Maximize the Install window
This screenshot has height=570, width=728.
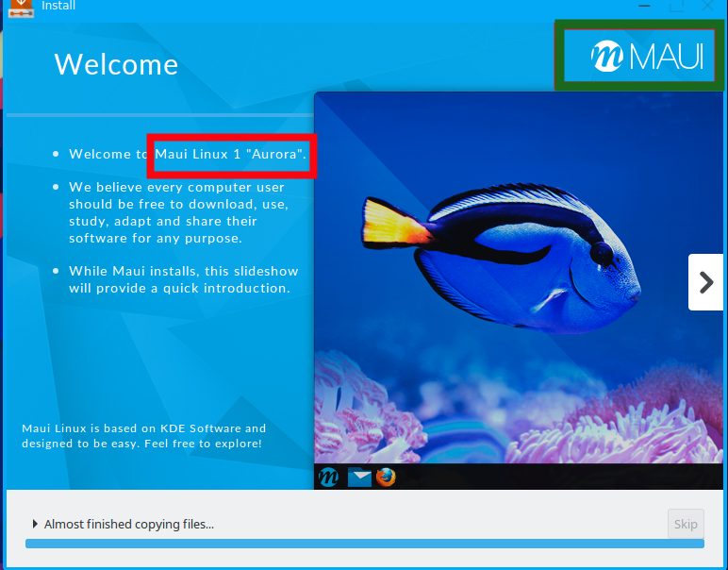click(676, 6)
